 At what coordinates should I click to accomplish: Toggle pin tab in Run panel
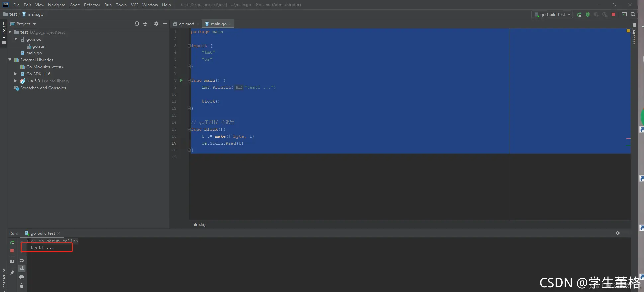coord(12,273)
